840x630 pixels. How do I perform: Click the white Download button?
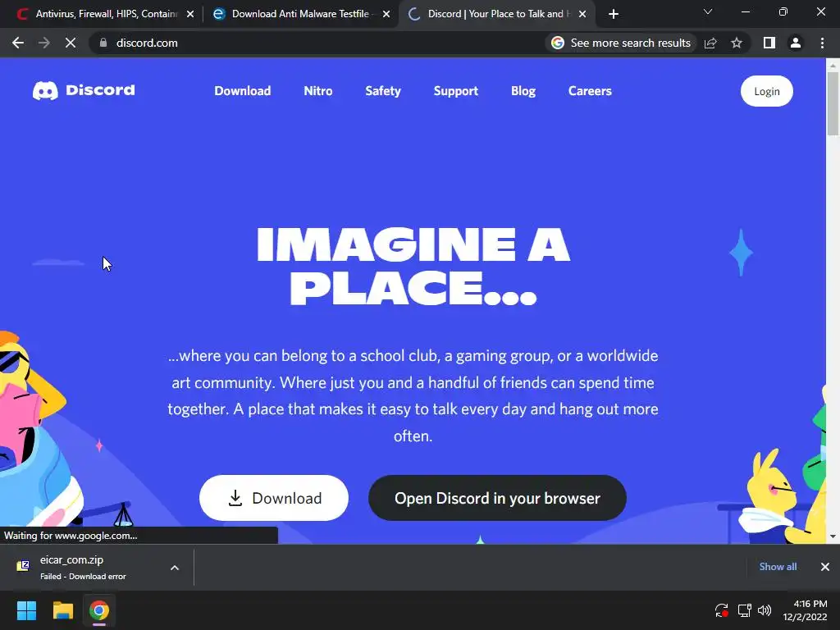274,498
